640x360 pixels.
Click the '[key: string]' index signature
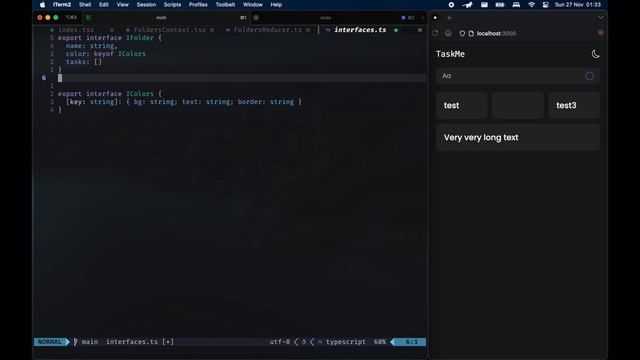[x=92, y=102]
